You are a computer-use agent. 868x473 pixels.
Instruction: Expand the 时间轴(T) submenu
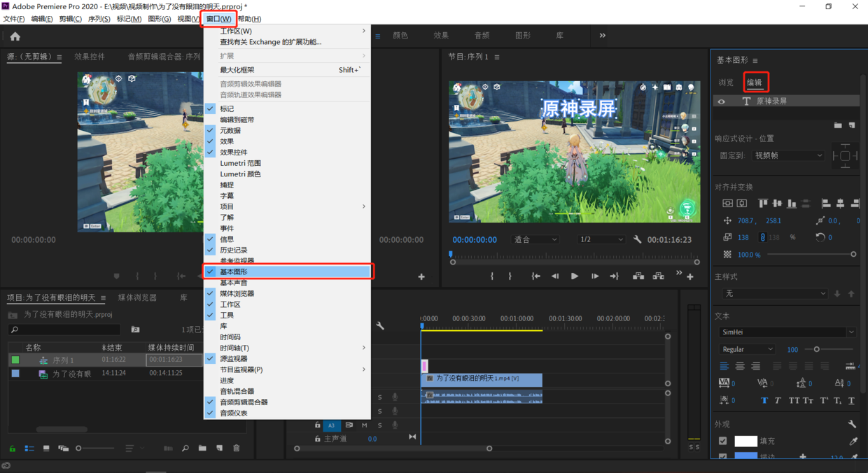[288, 348]
